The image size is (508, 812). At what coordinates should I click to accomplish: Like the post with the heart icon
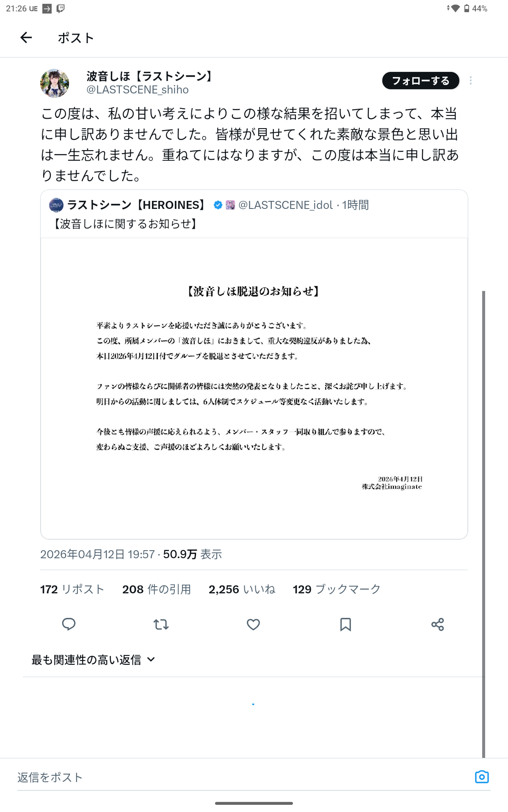point(253,624)
